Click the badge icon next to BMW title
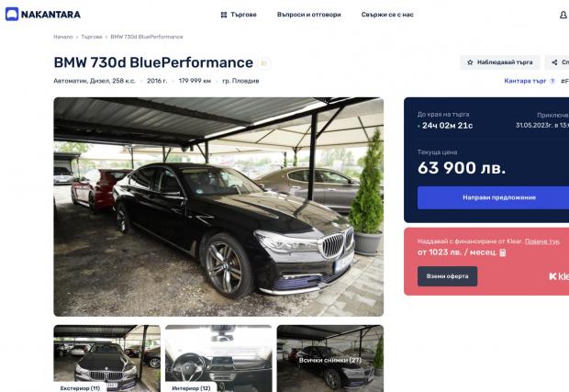569x392 pixels. point(263,63)
